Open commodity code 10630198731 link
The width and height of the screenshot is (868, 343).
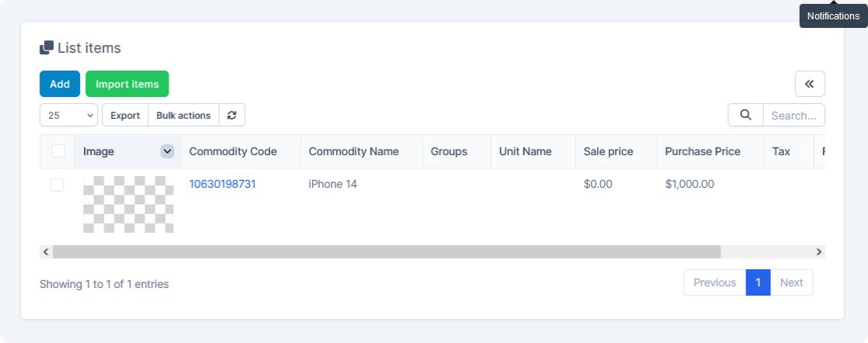222,184
